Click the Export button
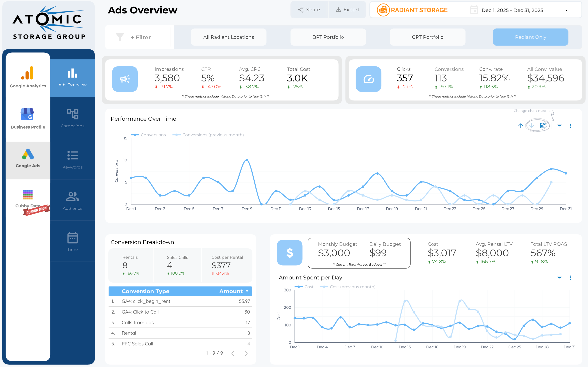This screenshot has width=588, height=367. coord(347,10)
